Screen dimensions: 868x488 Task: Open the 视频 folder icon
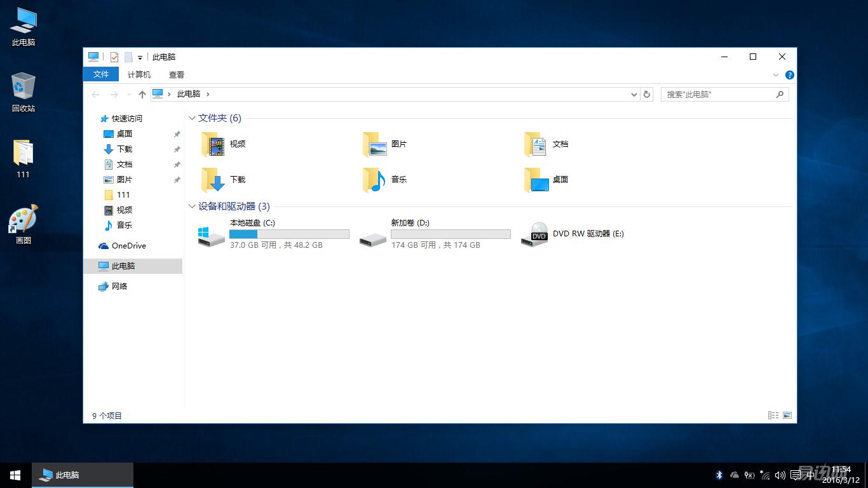pos(213,144)
